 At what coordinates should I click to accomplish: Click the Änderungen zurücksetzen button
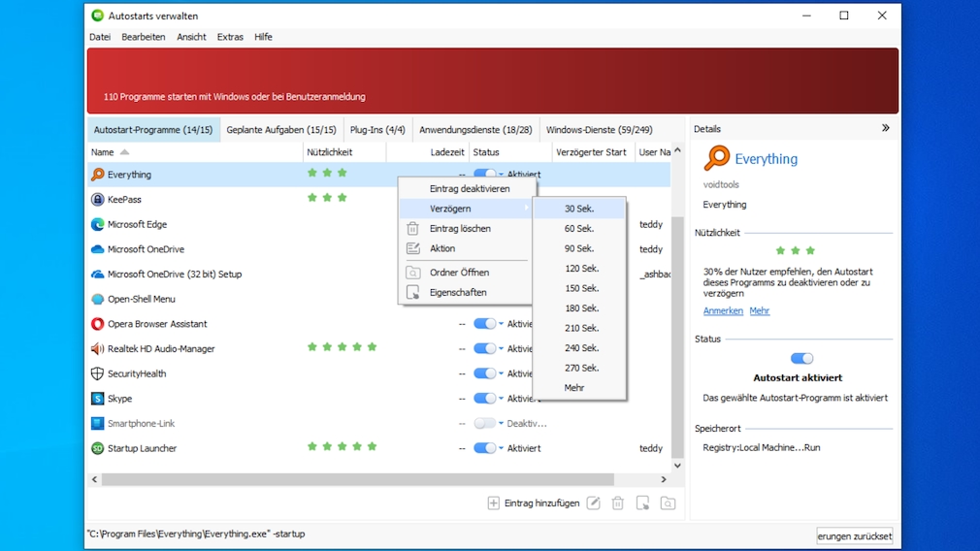[855, 536]
